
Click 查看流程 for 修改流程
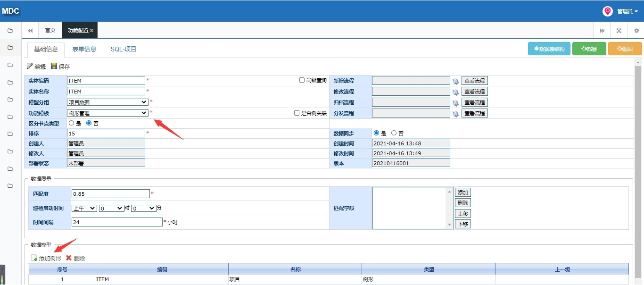click(x=475, y=92)
